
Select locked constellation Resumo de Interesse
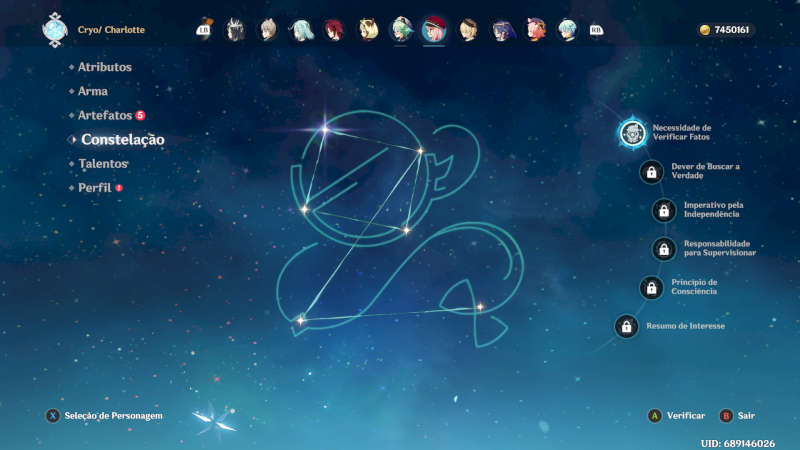pyautogui.click(x=627, y=327)
